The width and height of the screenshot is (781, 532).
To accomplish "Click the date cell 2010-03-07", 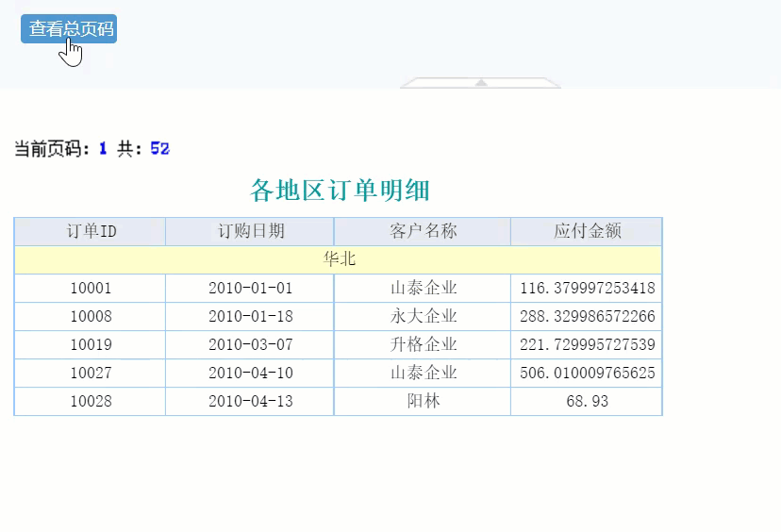I will tap(250, 344).
